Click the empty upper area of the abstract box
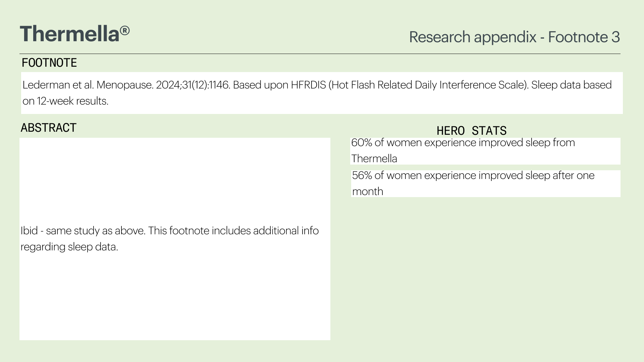 pos(175,178)
